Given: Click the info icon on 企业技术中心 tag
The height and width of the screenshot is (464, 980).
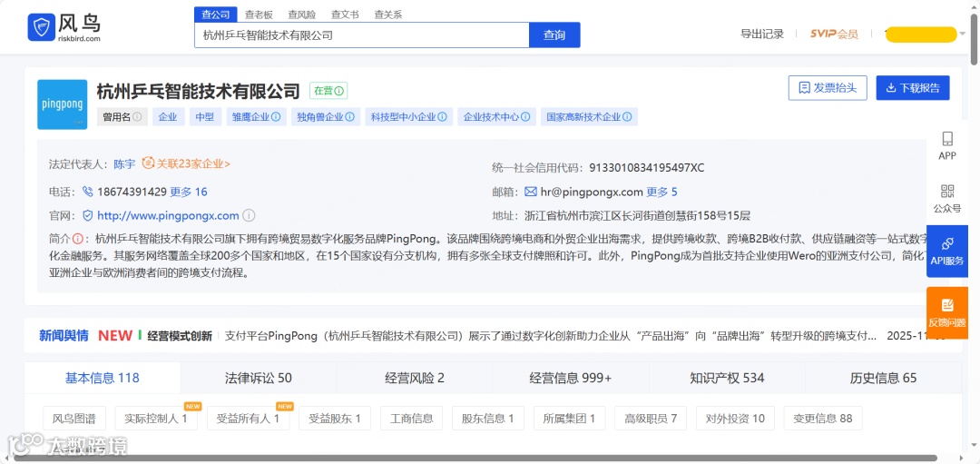Looking at the screenshot, I should tap(525, 117).
